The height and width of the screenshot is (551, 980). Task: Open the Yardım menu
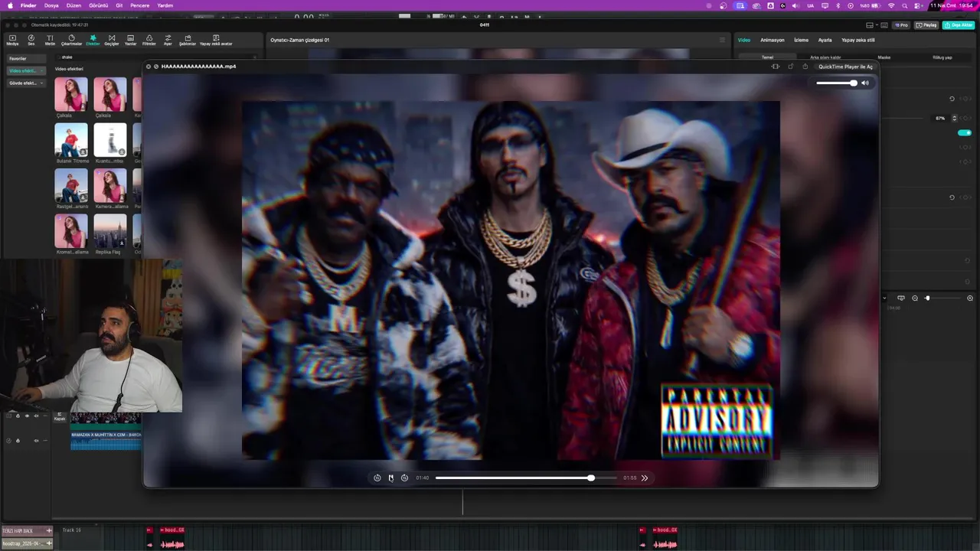pos(165,5)
